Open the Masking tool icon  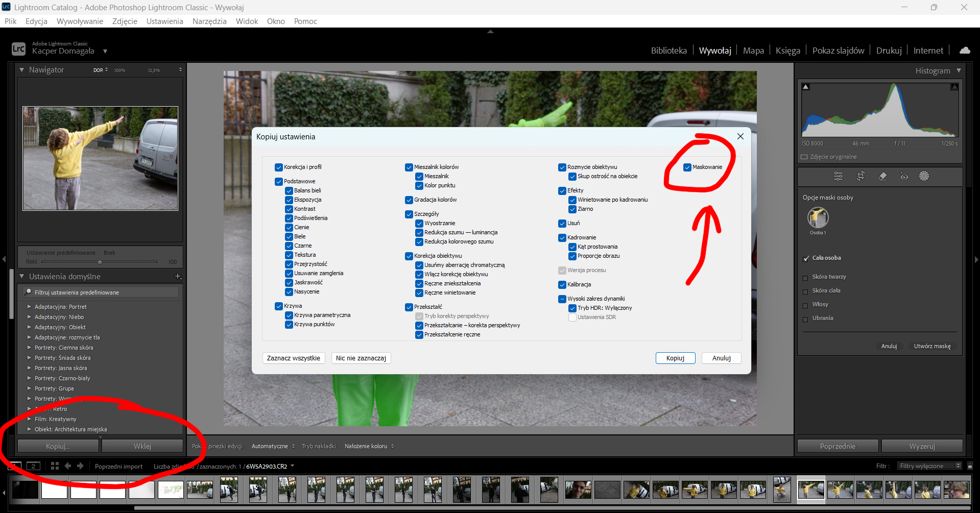pyautogui.click(x=924, y=176)
